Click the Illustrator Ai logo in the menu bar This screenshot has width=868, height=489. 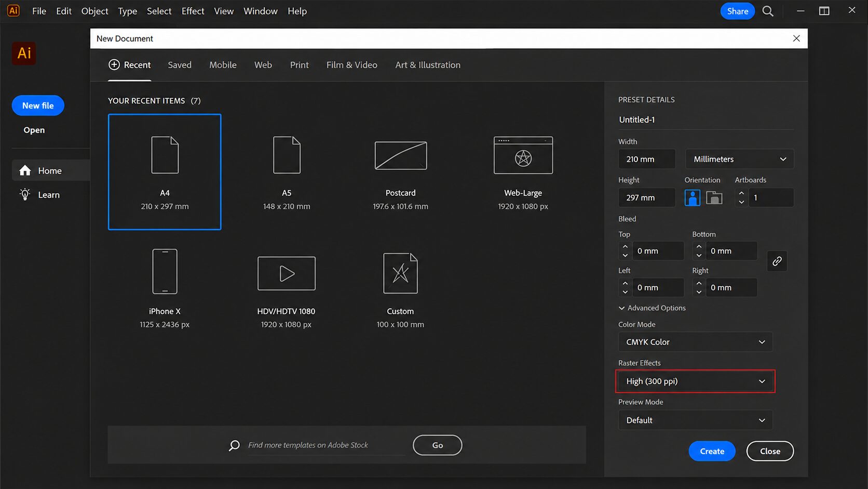[13, 10]
